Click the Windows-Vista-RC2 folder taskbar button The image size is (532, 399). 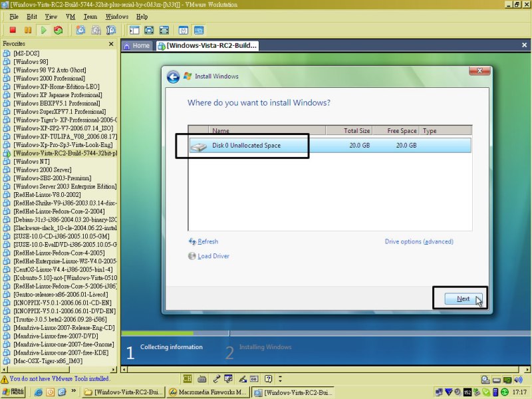pos(123,392)
